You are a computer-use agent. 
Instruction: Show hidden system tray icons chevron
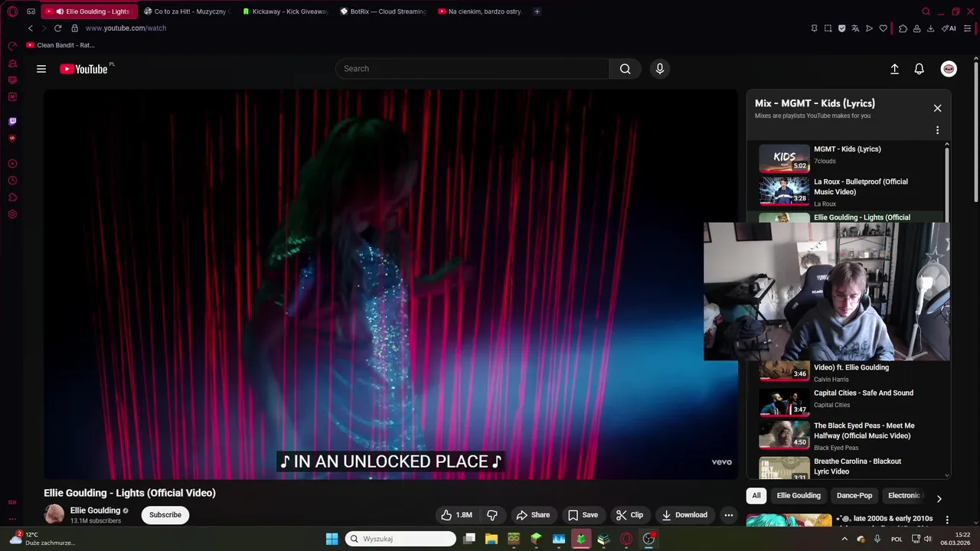point(844,539)
